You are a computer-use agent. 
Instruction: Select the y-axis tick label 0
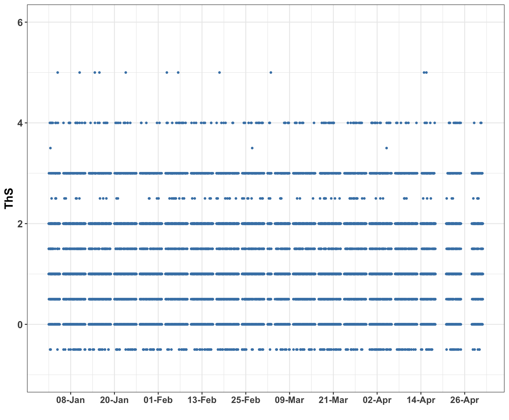coord(20,324)
